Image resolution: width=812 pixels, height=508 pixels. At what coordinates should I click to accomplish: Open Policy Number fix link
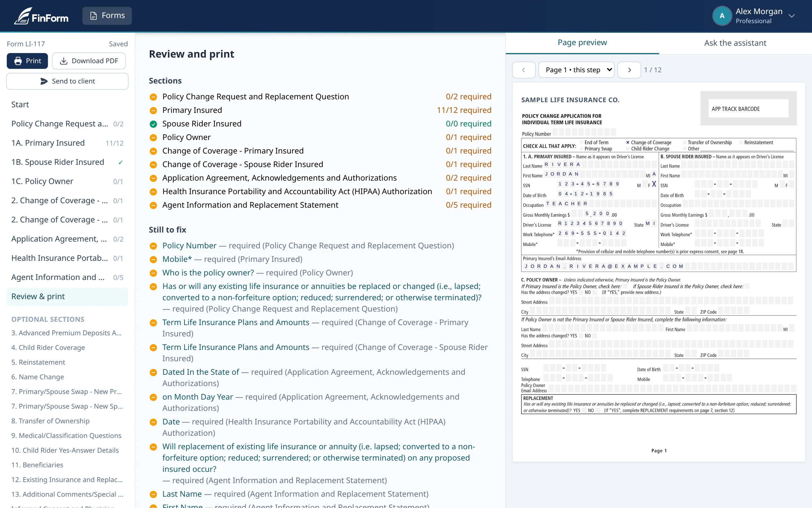(189, 246)
